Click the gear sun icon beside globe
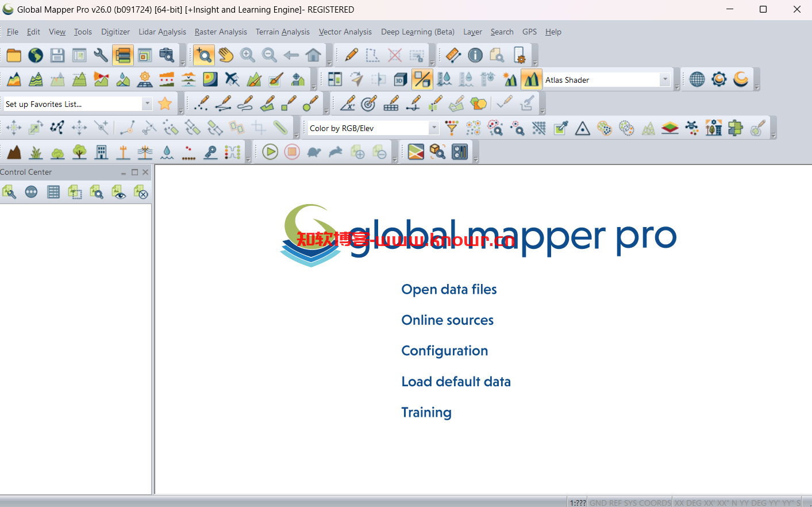The width and height of the screenshot is (812, 507). tap(719, 79)
